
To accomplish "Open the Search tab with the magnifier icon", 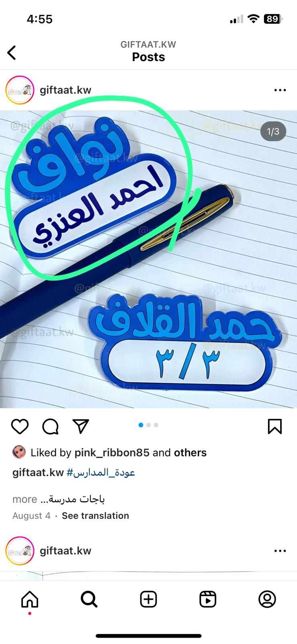I will coord(89,599).
